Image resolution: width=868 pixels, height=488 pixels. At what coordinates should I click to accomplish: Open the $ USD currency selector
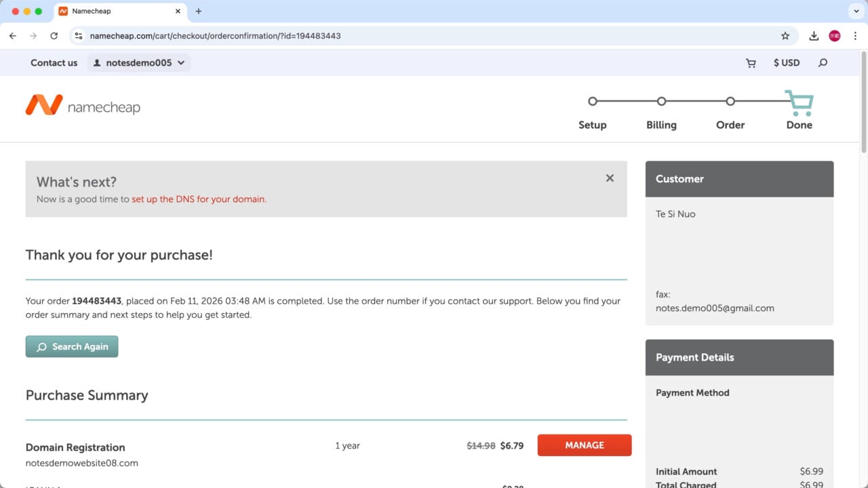pyautogui.click(x=787, y=62)
